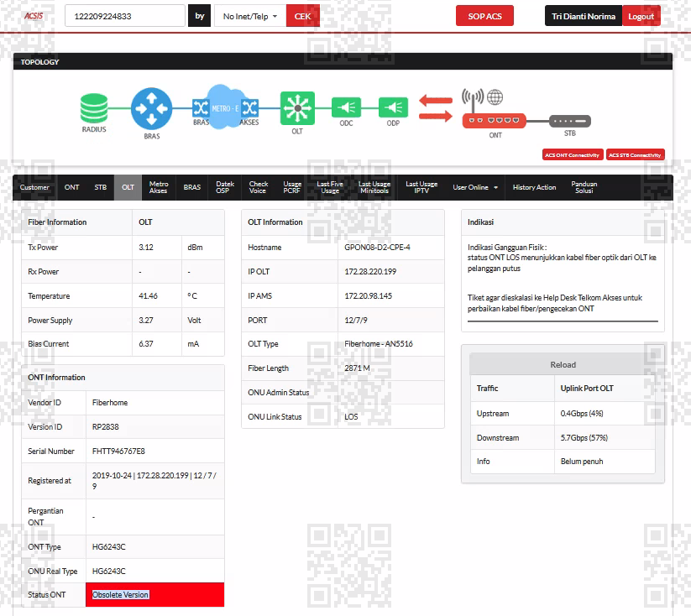Click the Fiber Length 2871 M value
The width and height of the screenshot is (691, 616).
357,368
